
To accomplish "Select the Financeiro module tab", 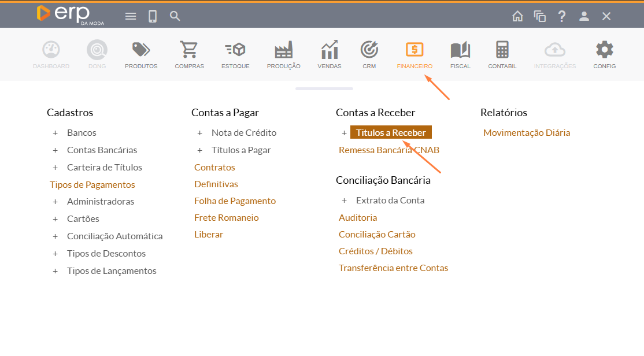I will [414, 54].
